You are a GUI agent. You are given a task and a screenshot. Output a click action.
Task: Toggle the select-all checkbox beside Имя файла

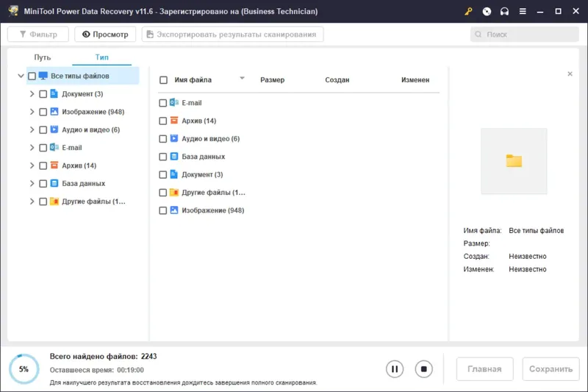[163, 80]
